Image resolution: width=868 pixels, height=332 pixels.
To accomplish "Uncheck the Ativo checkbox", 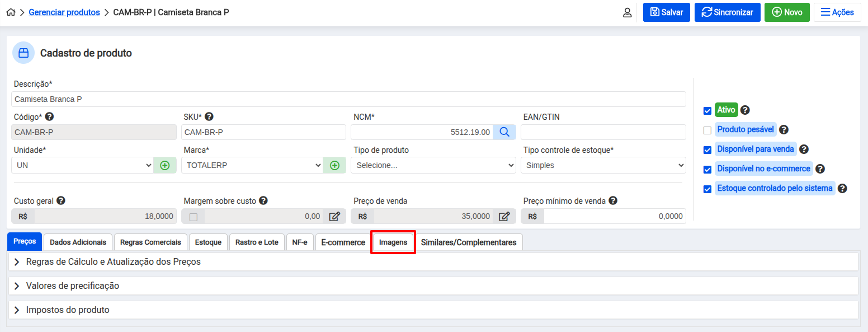I will coord(707,111).
